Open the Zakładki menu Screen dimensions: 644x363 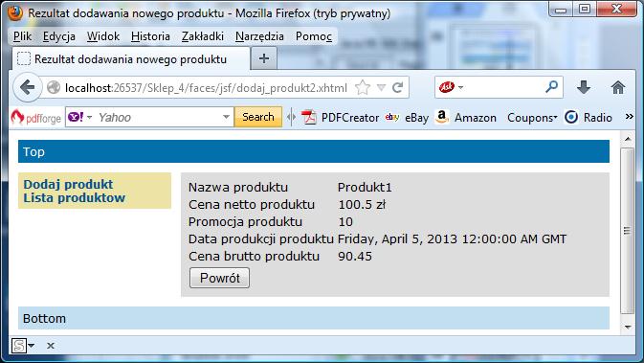(x=203, y=36)
